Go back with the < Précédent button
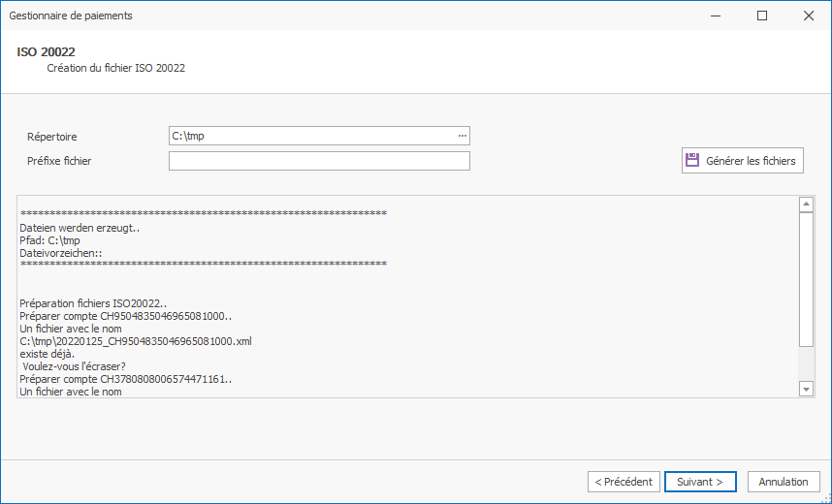Screen dimensions: 832x504 (x=624, y=482)
